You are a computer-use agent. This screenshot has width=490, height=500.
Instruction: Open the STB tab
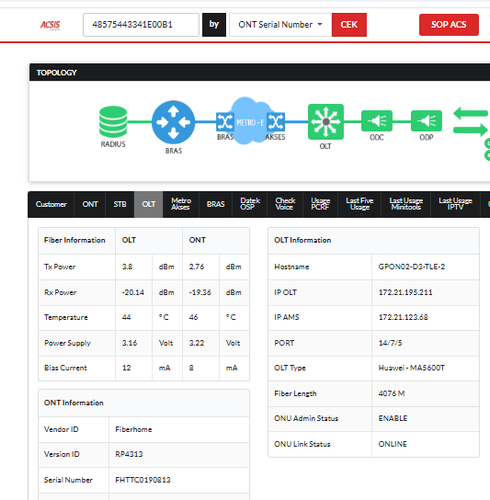point(120,204)
